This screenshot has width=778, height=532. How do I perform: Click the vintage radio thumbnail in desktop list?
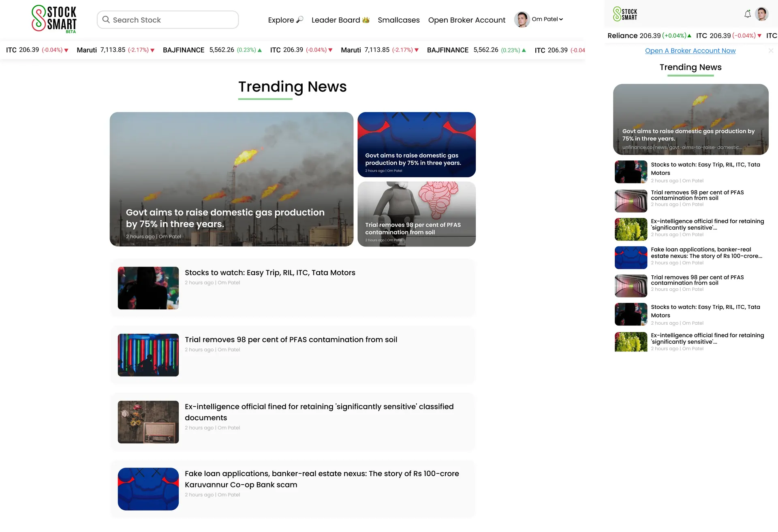pyautogui.click(x=148, y=422)
